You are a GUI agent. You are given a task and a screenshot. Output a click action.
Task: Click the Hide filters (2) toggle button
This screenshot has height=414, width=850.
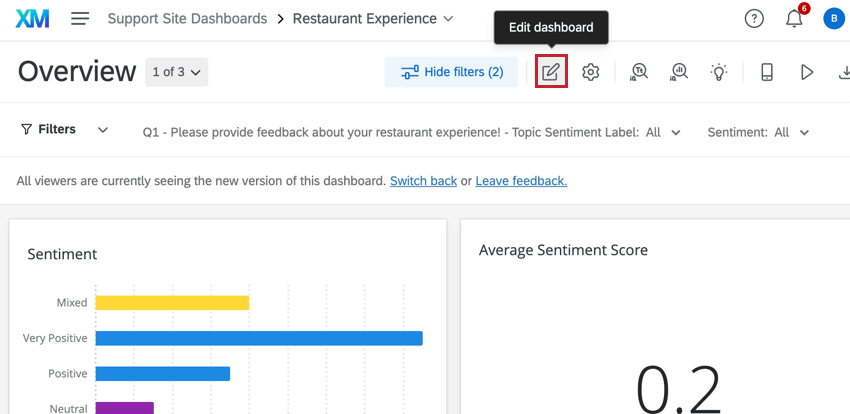click(x=451, y=72)
